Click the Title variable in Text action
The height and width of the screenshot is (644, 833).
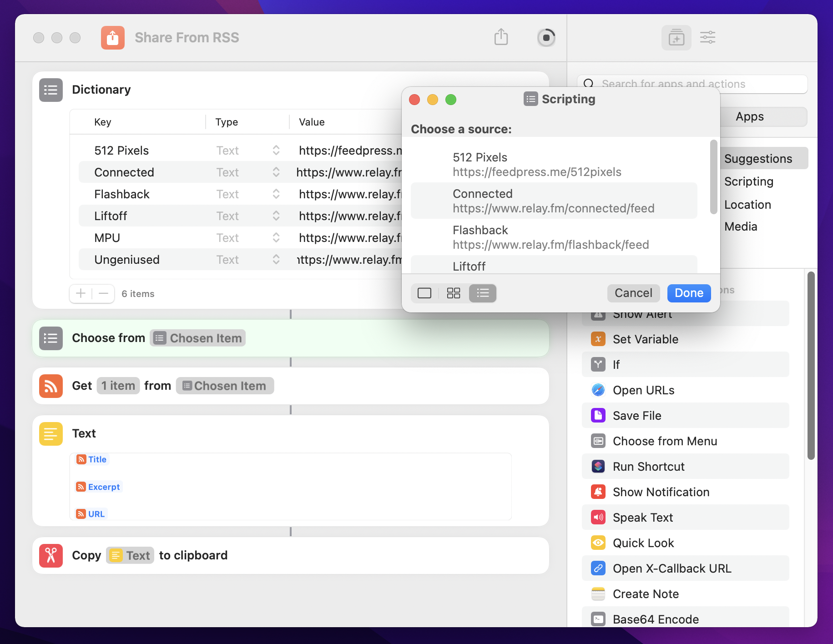[x=92, y=459]
